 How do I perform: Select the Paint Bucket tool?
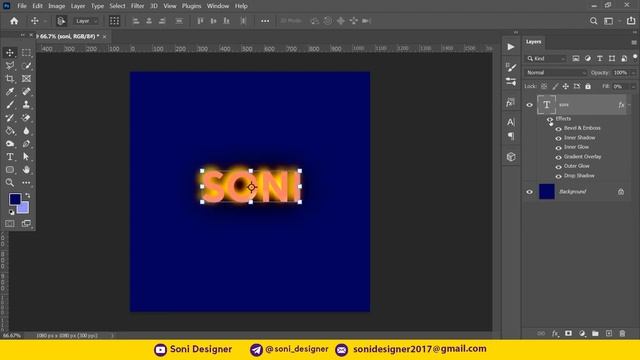pos(10,131)
